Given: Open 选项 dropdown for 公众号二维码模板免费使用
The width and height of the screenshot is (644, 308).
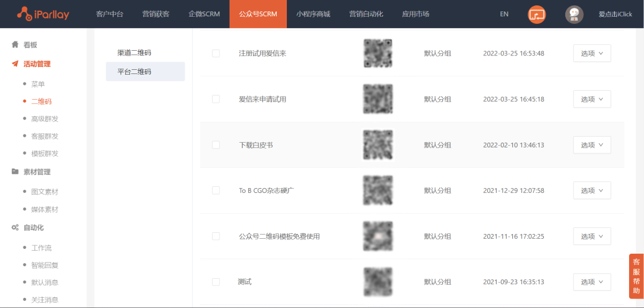Looking at the screenshot, I should point(592,236).
